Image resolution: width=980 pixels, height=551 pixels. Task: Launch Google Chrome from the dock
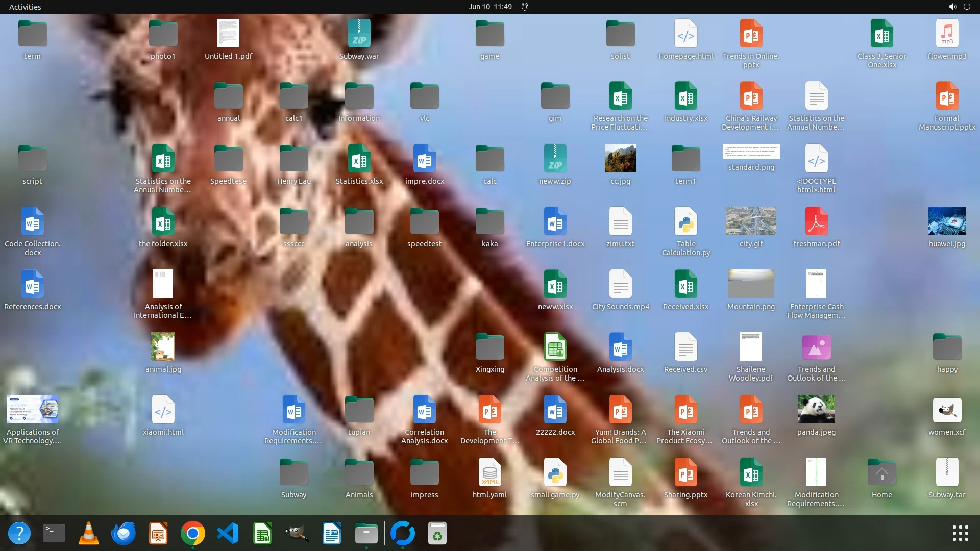coord(193,534)
